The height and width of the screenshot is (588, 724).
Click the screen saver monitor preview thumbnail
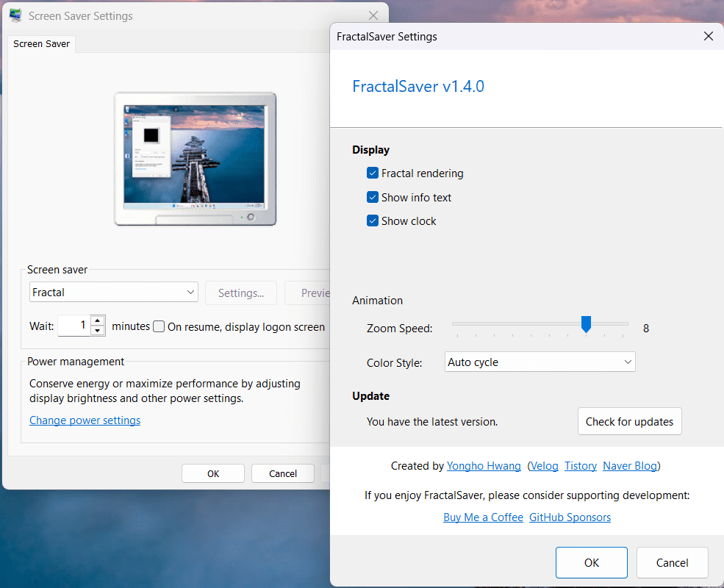coord(196,159)
